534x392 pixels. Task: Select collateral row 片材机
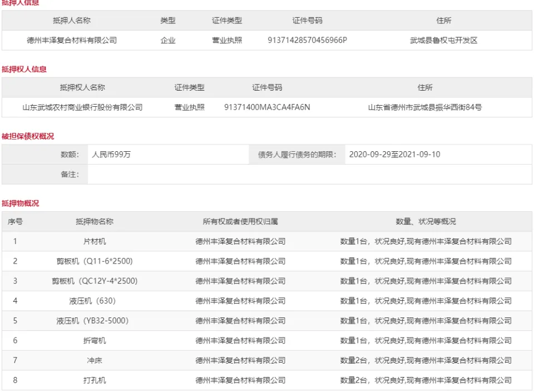click(x=267, y=241)
